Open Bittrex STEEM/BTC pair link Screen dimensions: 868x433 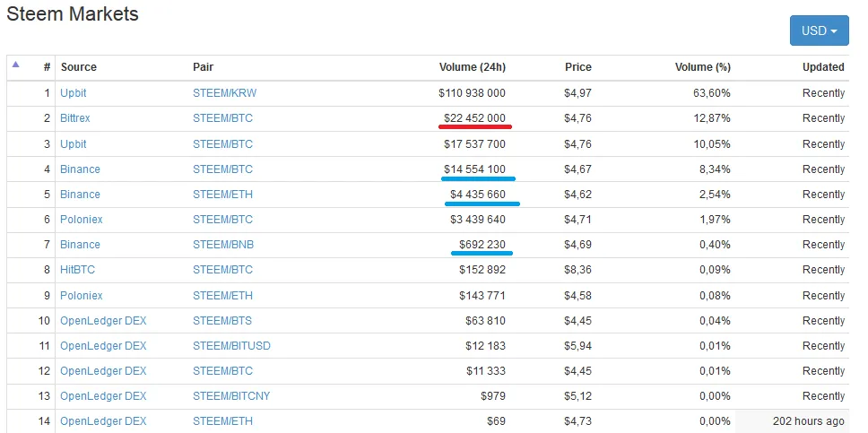[x=222, y=118]
